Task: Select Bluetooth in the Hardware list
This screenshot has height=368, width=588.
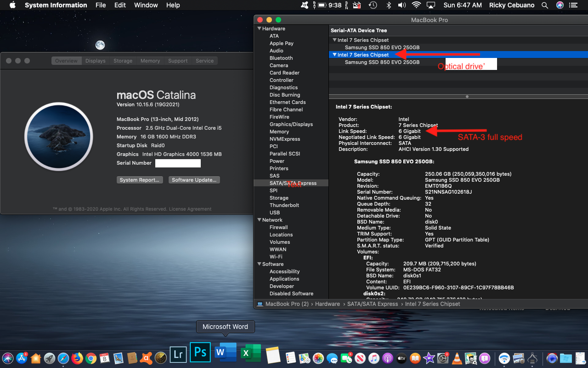Action: 281,58
